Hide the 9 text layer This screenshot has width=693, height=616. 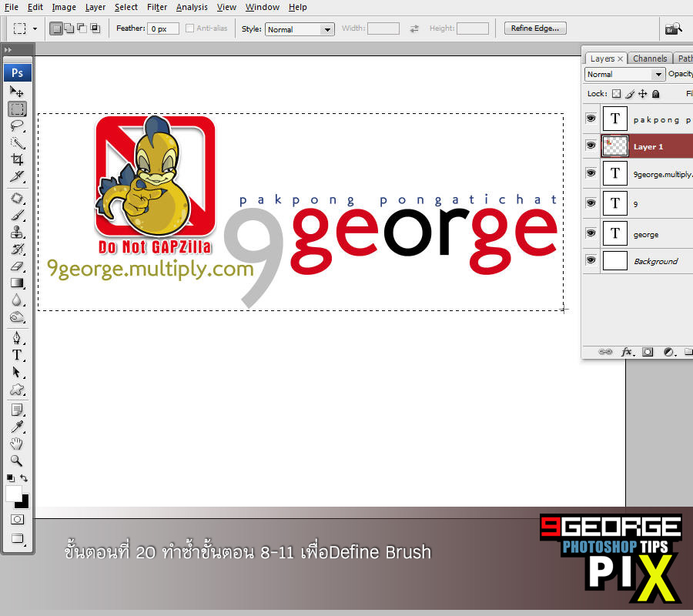pos(591,203)
